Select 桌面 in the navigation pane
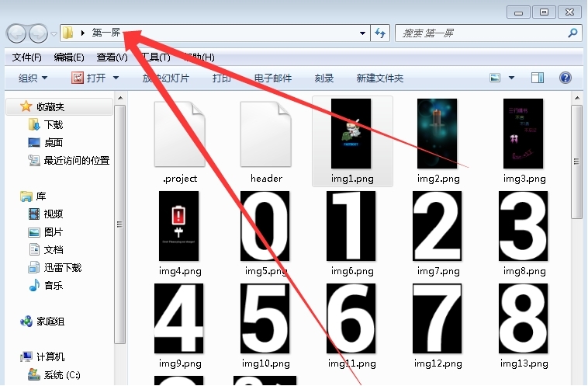The image size is (588, 386). (53, 143)
